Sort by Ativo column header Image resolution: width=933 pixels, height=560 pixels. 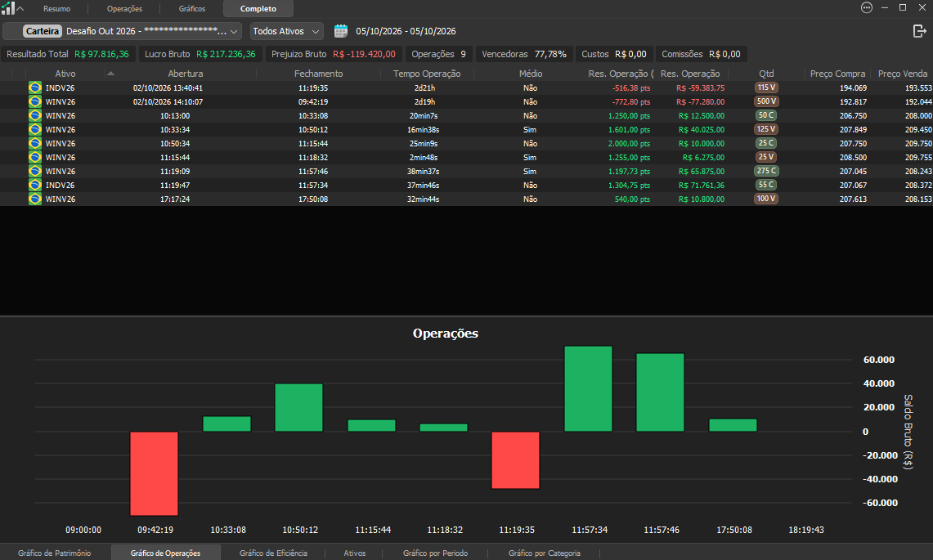[65, 74]
